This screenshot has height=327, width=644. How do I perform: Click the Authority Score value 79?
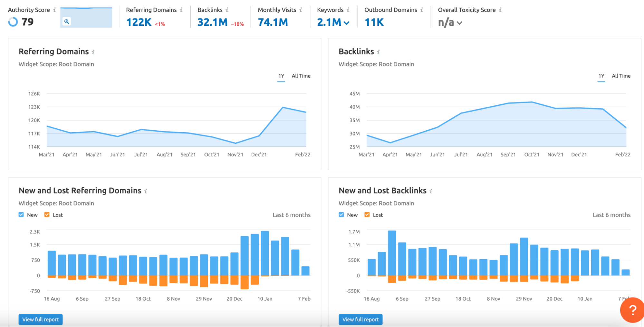click(27, 22)
